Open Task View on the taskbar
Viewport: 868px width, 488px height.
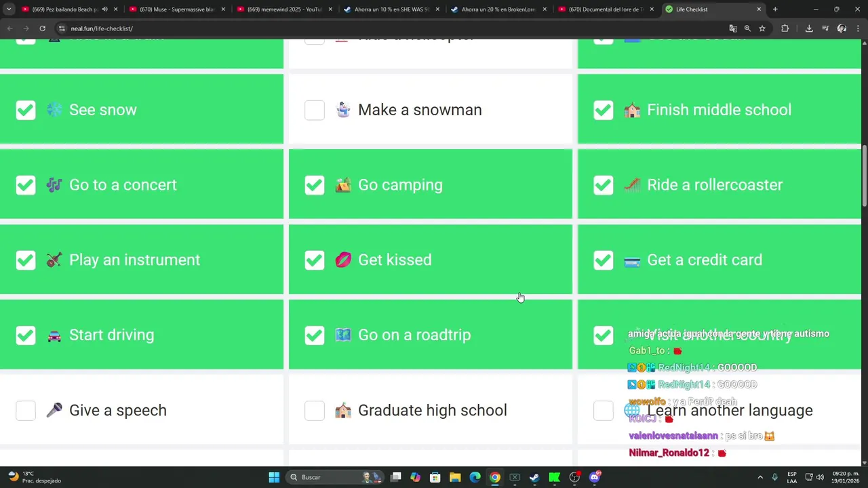(x=396, y=477)
